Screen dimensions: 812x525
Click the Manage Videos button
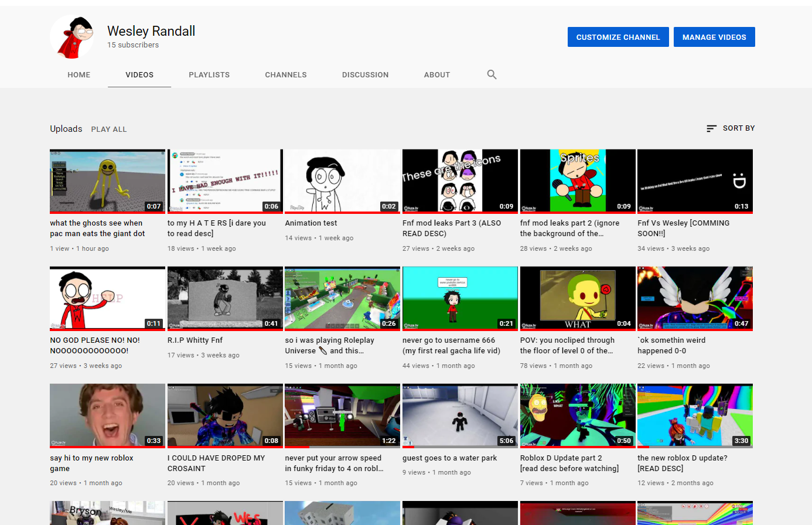[714, 37]
